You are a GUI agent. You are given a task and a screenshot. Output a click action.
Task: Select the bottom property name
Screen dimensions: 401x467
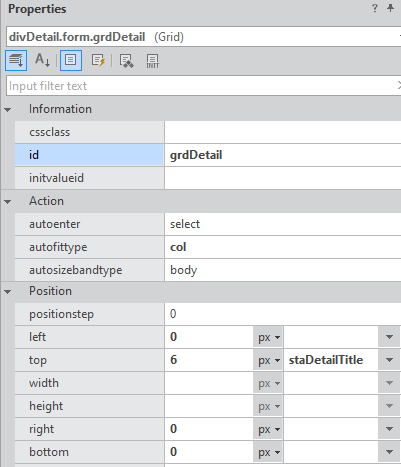pos(89,452)
